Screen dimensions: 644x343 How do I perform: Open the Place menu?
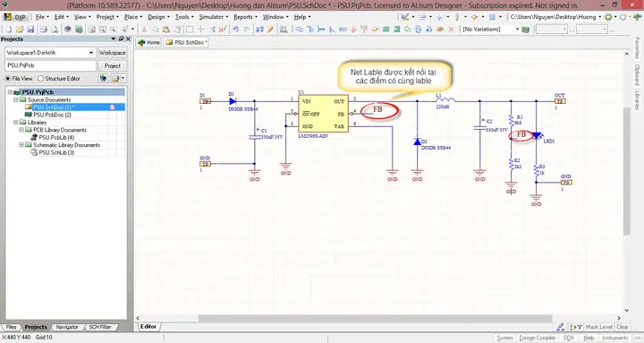point(132,17)
